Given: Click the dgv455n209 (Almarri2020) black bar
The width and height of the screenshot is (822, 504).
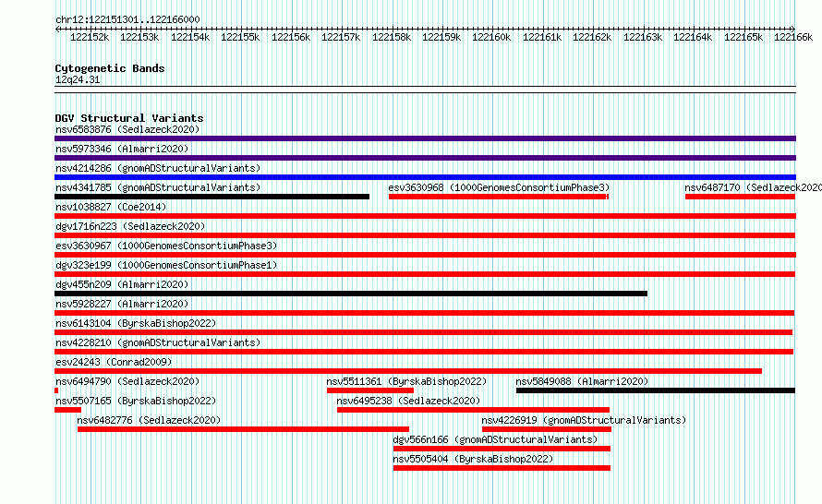Looking at the screenshot, I should tap(351, 294).
